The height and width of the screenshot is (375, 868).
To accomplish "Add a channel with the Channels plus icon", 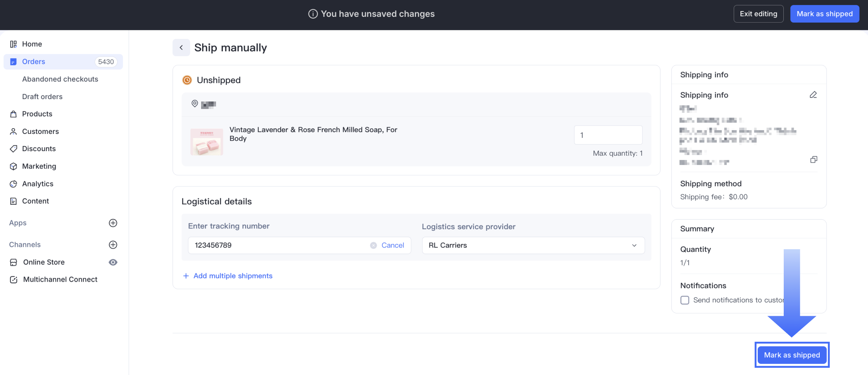I will pyautogui.click(x=113, y=245).
